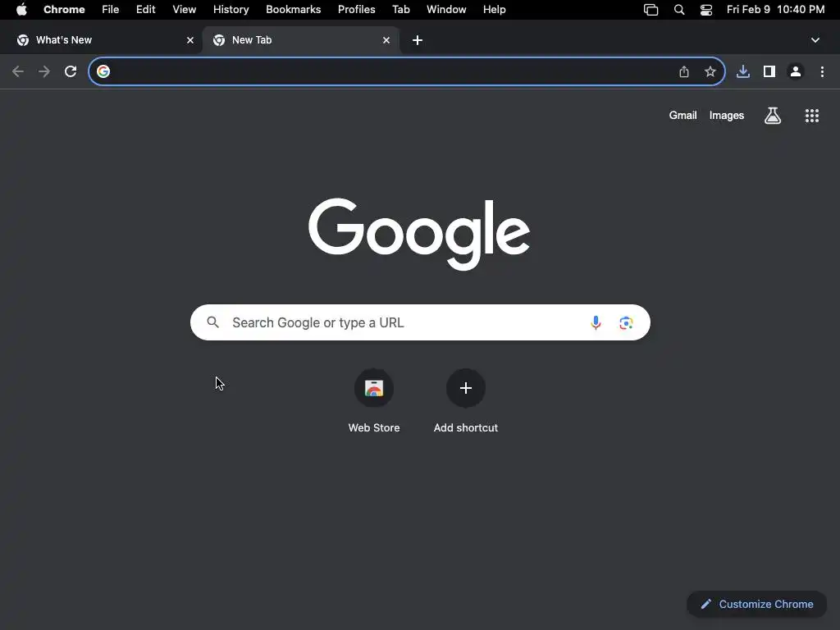Click the Add shortcut plus icon

click(466, 388)
